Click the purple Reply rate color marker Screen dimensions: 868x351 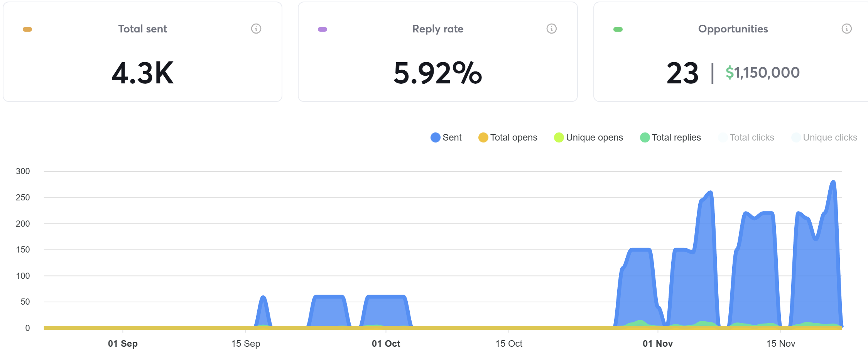[323, 29]
